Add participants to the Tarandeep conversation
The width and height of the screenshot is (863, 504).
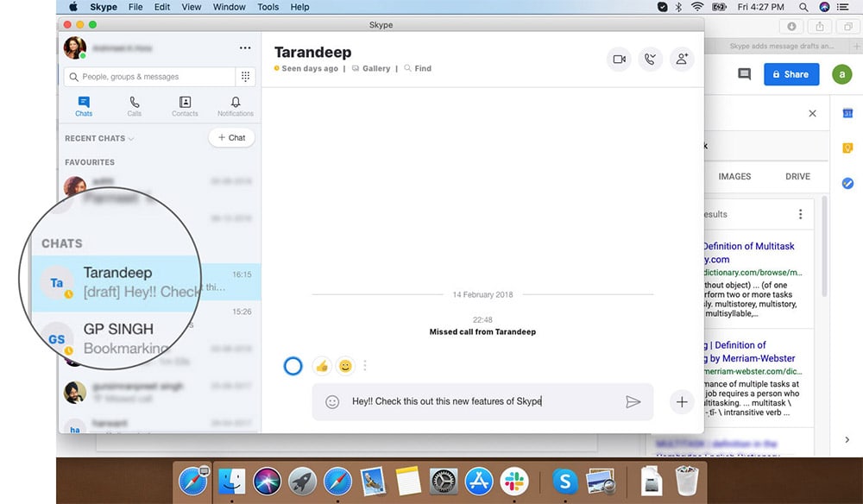(x=682, y=60)
